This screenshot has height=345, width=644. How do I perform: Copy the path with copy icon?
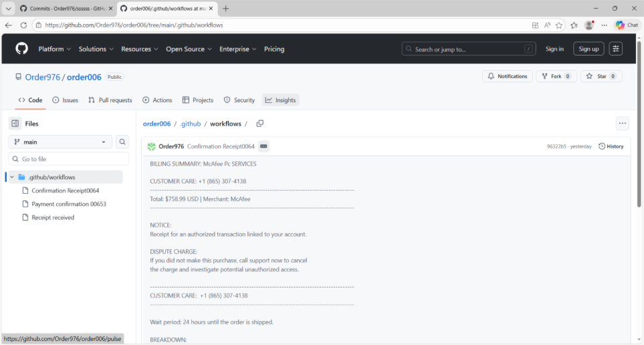259,124
